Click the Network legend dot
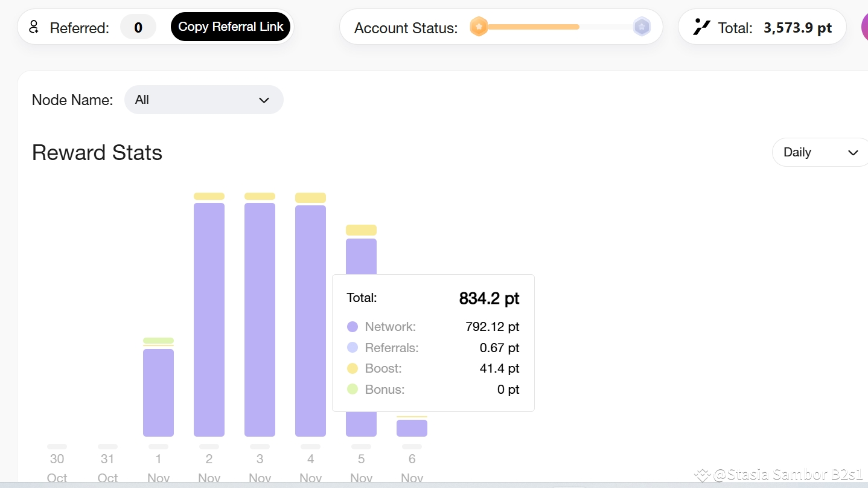 tap(353, 327)
